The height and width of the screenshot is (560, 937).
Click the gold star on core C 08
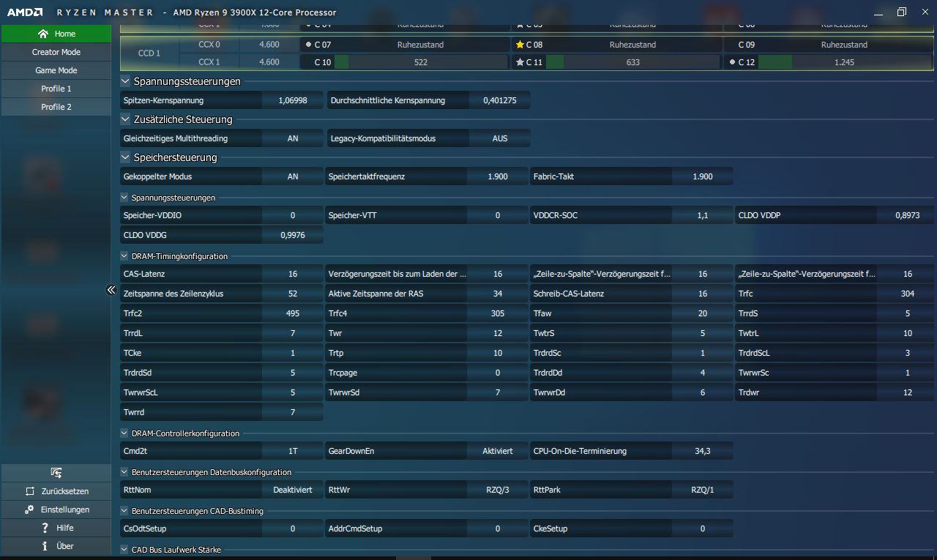(520, 45)
